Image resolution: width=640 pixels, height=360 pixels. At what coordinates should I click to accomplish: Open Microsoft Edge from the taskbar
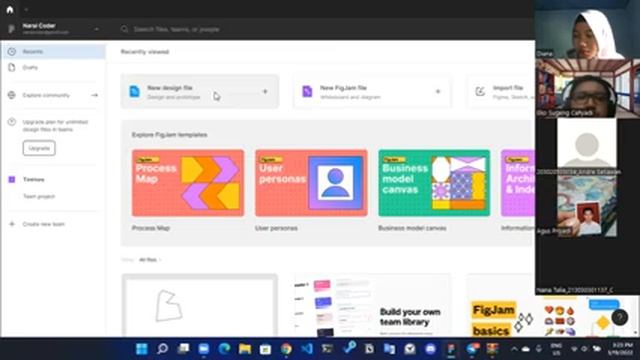pyautogui.click(x=224, y=349)
